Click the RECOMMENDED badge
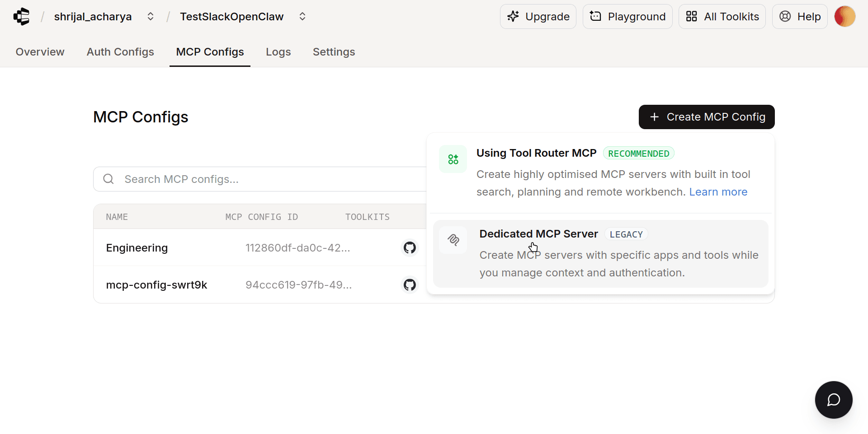Screen dimensions: 868x434 coord(638,154)
